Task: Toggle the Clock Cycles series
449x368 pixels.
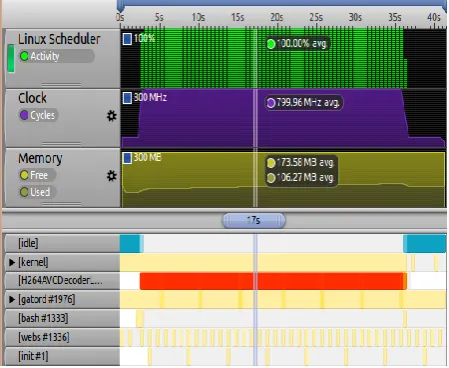Action: 39,115
